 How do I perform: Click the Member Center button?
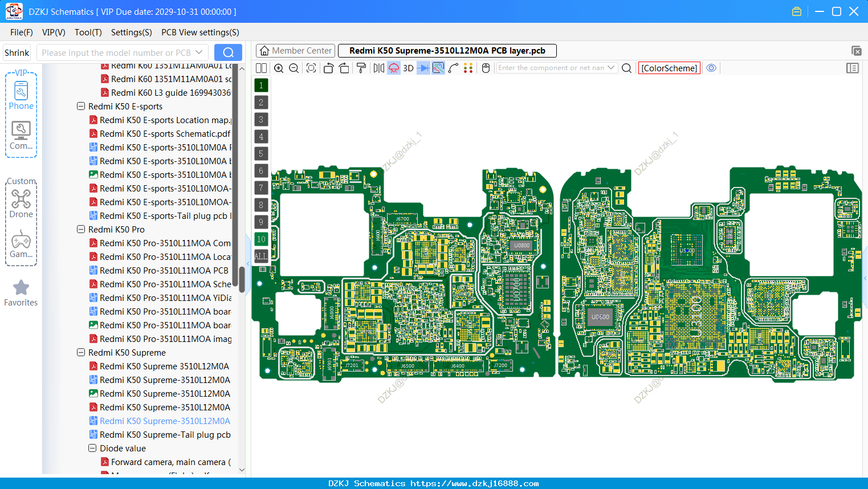(x=295, y=51)
